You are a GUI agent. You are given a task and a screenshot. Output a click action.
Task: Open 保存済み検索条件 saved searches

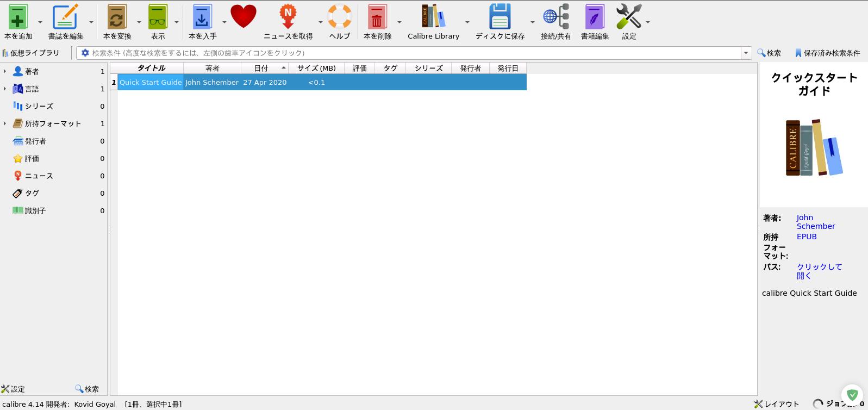pyautogui.click(x=827, y=53)
